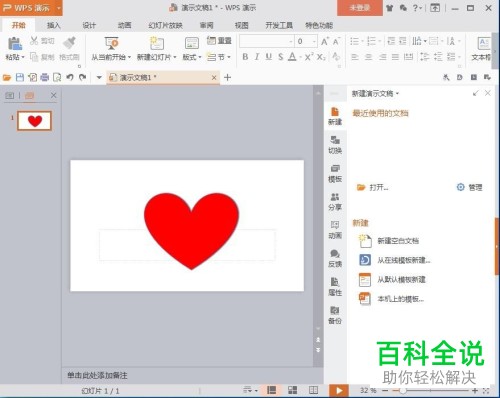Image resolution: width=500 pixels, height=398 pixels.
Task: Add a new document tab with plus
Action: click(227, 78)
